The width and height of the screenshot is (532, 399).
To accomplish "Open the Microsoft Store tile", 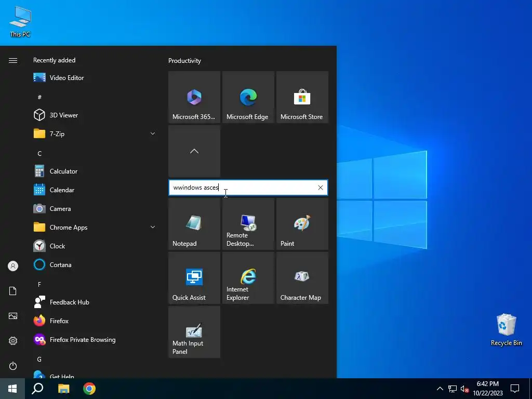I will pos(302,97).
